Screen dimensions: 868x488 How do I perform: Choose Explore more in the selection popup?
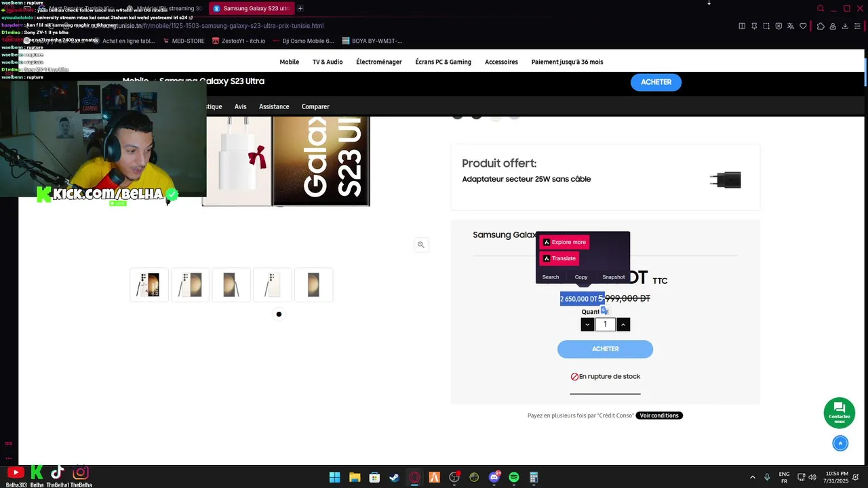pos(564,242)
